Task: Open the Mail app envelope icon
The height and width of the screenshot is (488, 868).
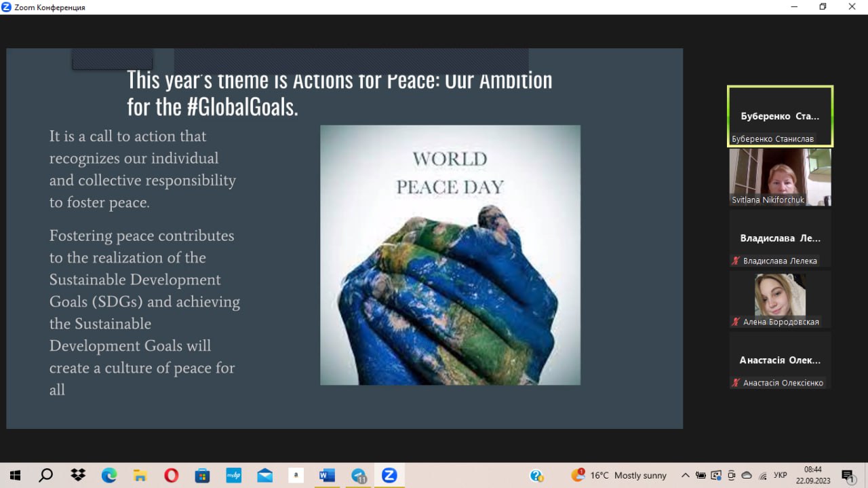Action: click(264, 476)
